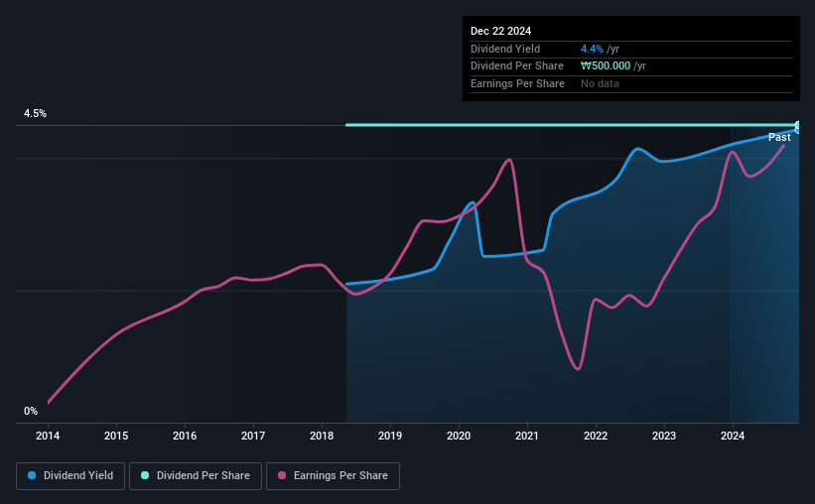
Task: Select the 2014 x-axis label
Action: (48, 436)
